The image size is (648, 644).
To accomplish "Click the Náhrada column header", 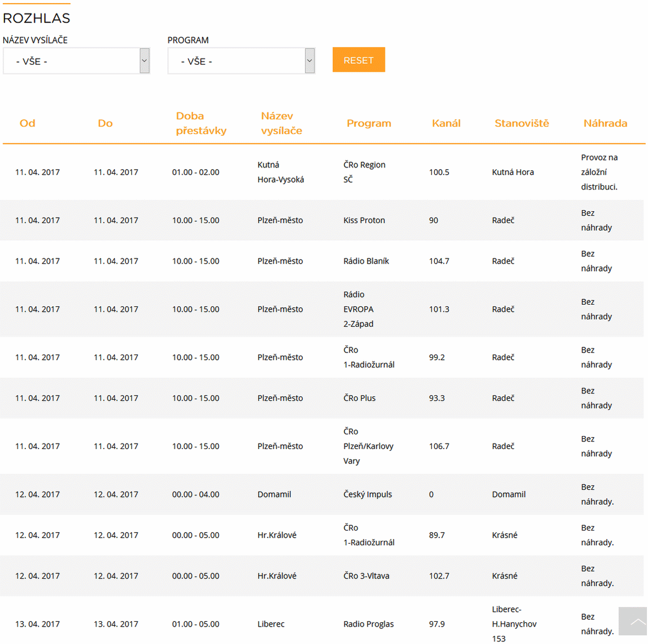I will pos(605,123).
